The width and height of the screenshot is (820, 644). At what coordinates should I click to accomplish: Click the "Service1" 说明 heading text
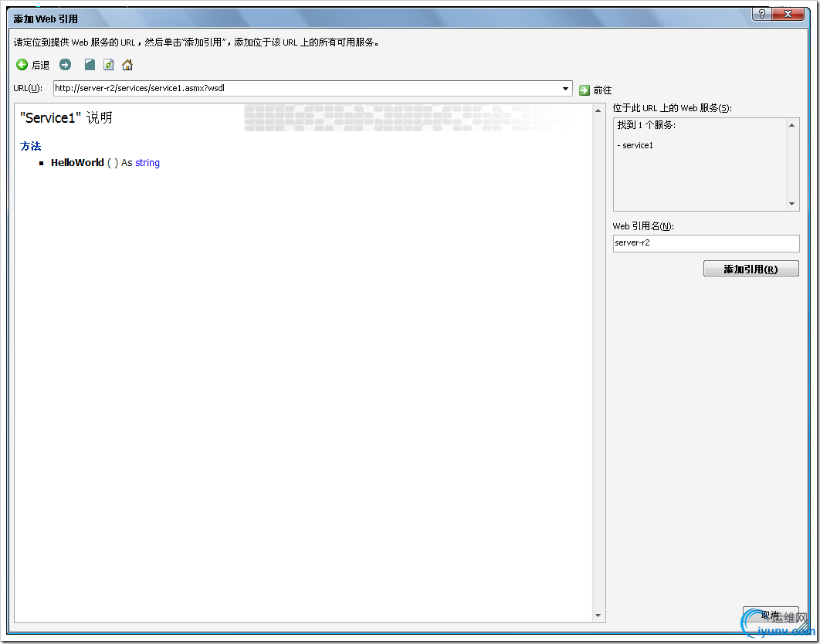click(66, 117)
